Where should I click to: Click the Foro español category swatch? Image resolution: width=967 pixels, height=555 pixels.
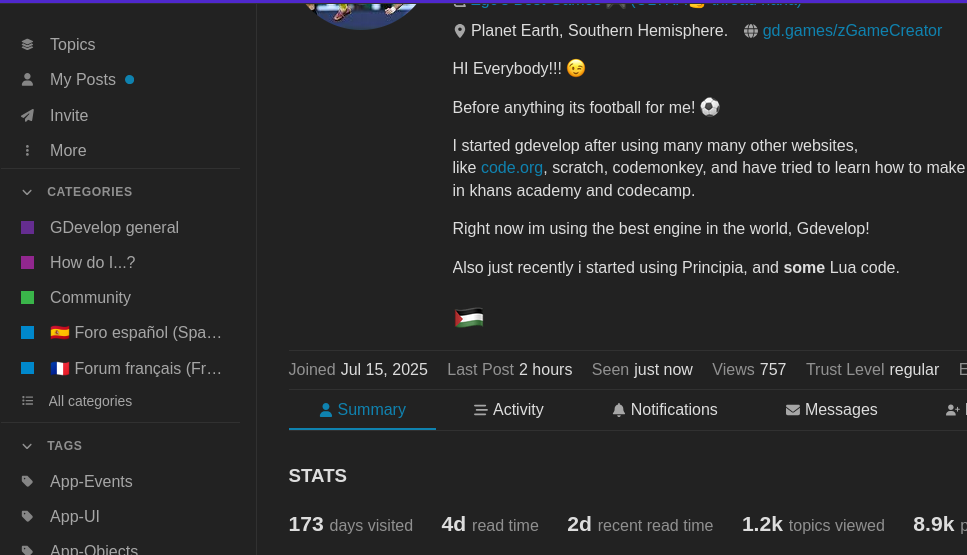tap(27, 333)
